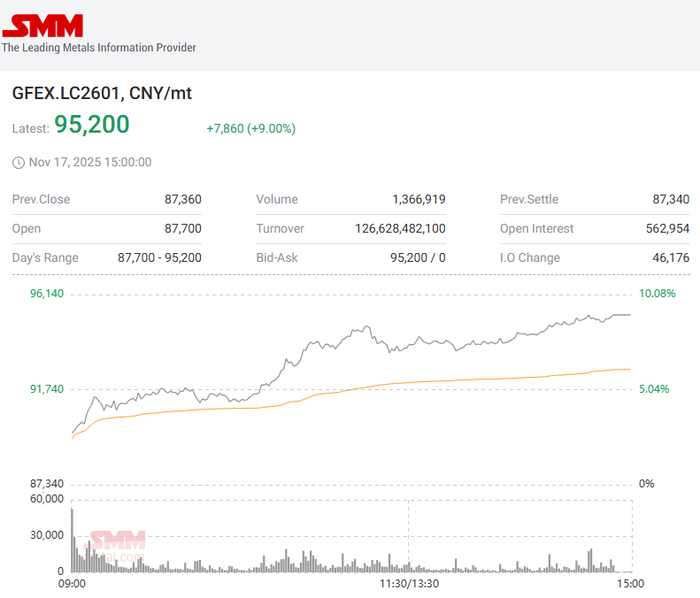
Task: Click the change value +7,860 (+9.00%)
Action: click(251, 128)
